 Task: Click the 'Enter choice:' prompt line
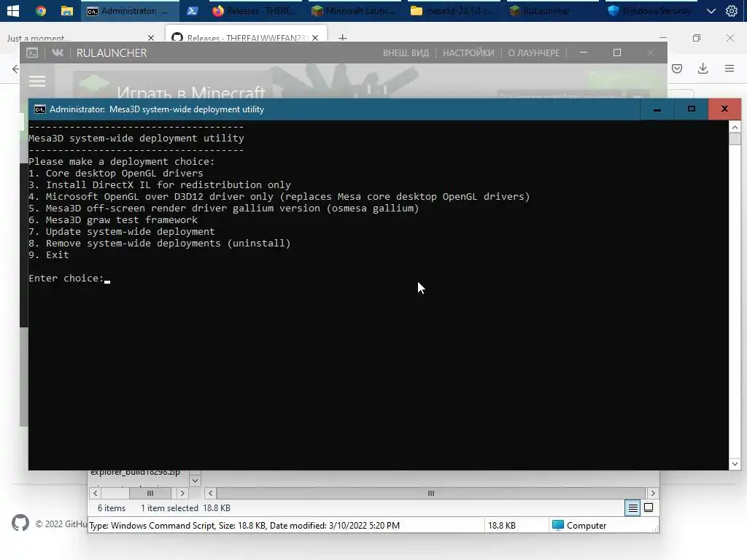tap(66, 278)
